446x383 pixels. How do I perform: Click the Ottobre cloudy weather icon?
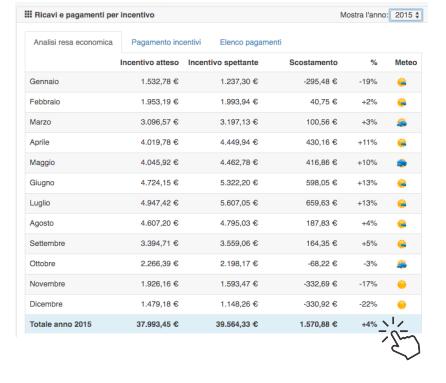[x=402, y=264]
